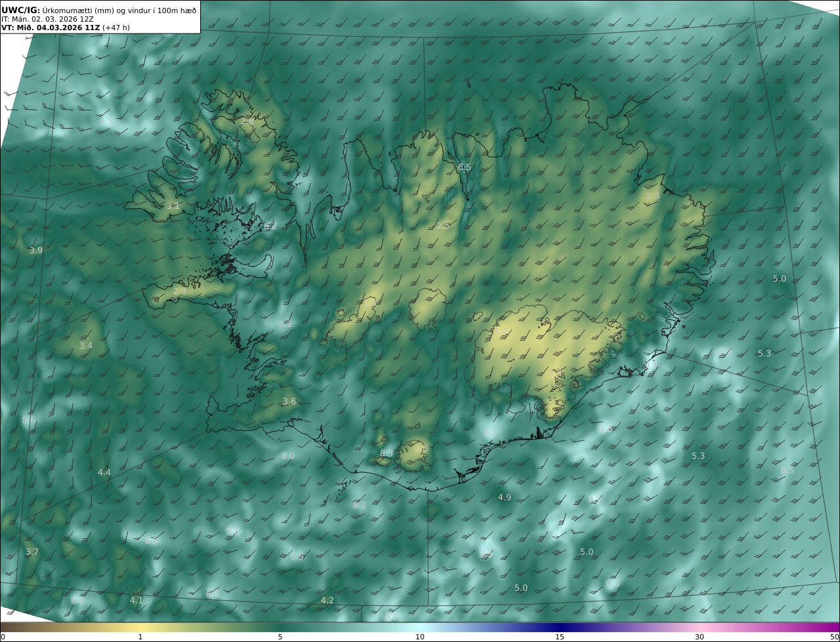Click the 4.1 value label on the map
This screenshot has width=840, height=642.
click(136, 600)
